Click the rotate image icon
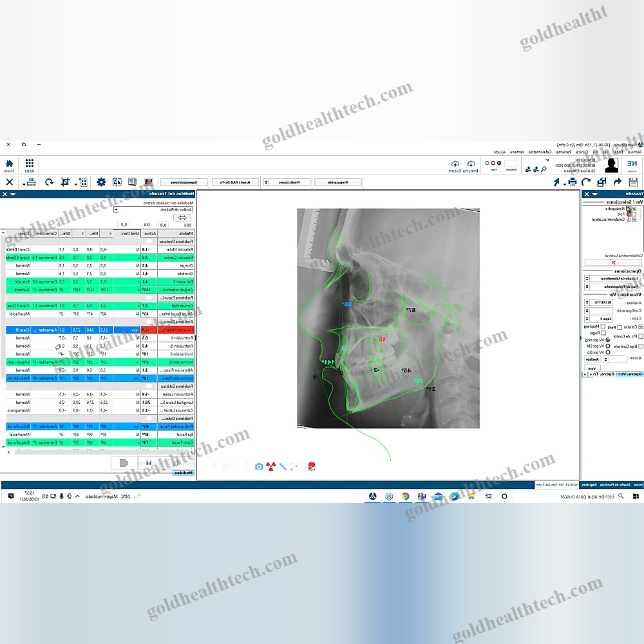 pos(50,182)
